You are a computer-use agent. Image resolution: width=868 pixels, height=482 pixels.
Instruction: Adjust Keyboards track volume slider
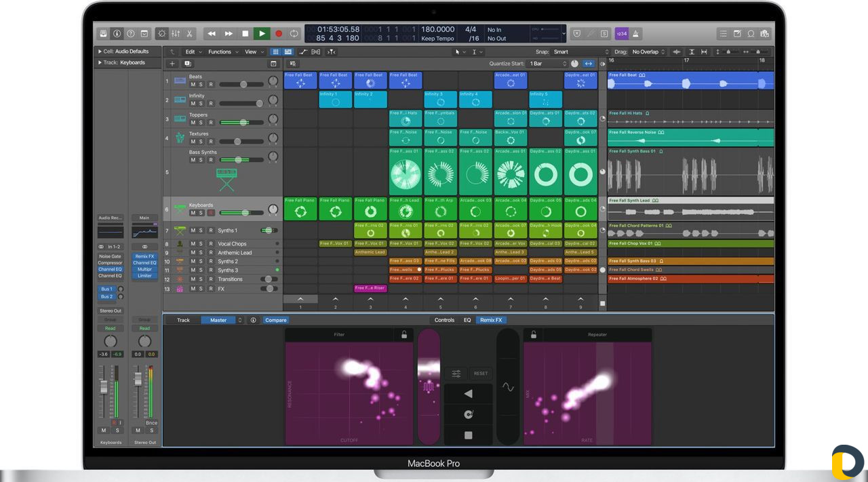point(241,212)
